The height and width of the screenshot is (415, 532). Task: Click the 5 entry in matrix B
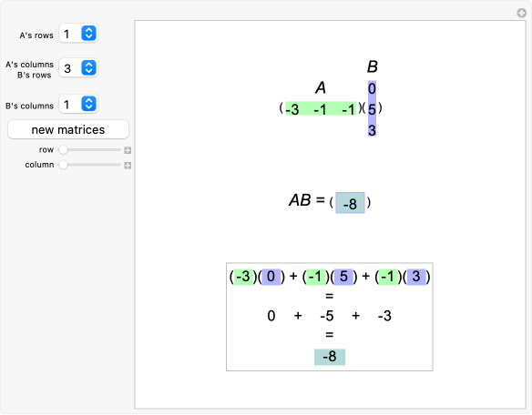click(x=372, y=109)
